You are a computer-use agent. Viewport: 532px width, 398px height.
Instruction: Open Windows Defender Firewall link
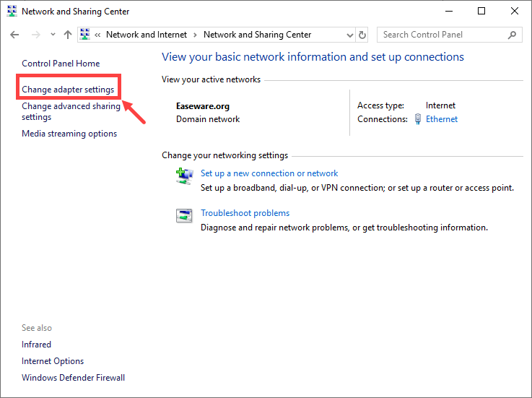pos(73,378)
